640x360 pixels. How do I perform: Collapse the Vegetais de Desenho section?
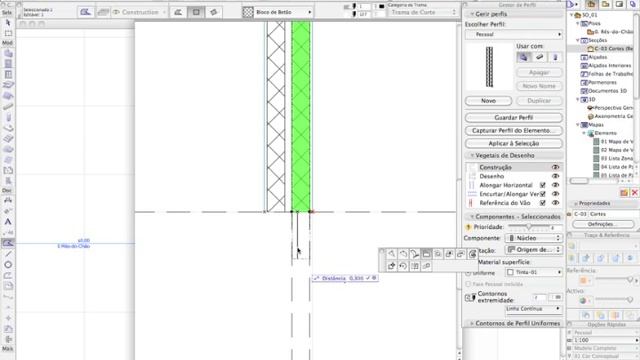click(472, 156)
